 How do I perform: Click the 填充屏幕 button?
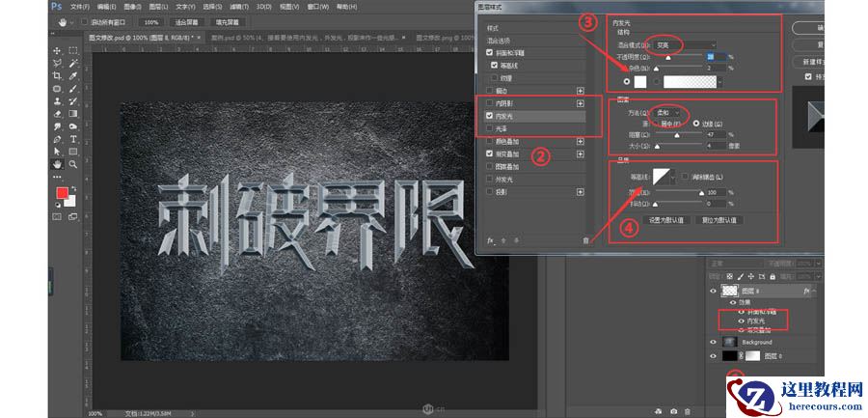pos(227,23)
